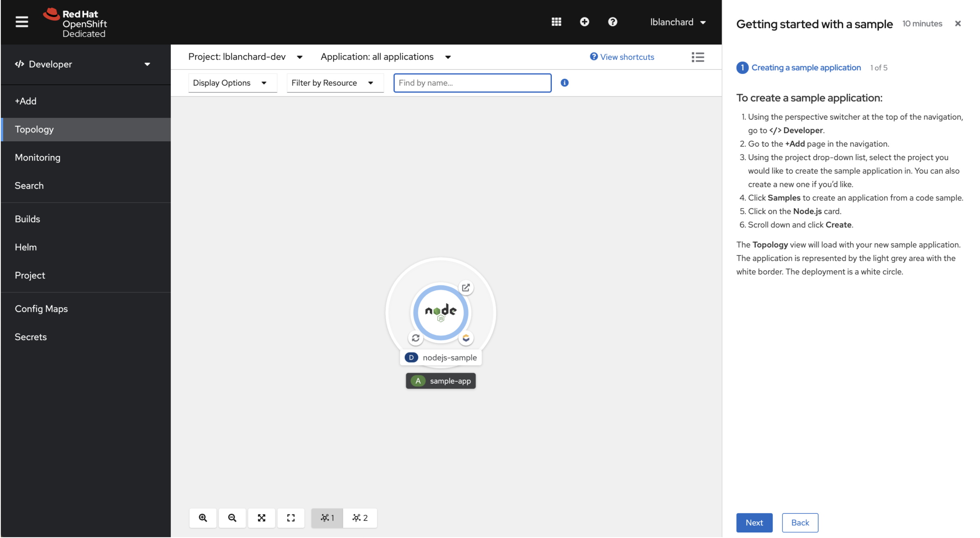This screenshot has width=980, height=538.
Task: Select the Node.js deployment circle
Action: click(440, 313)
